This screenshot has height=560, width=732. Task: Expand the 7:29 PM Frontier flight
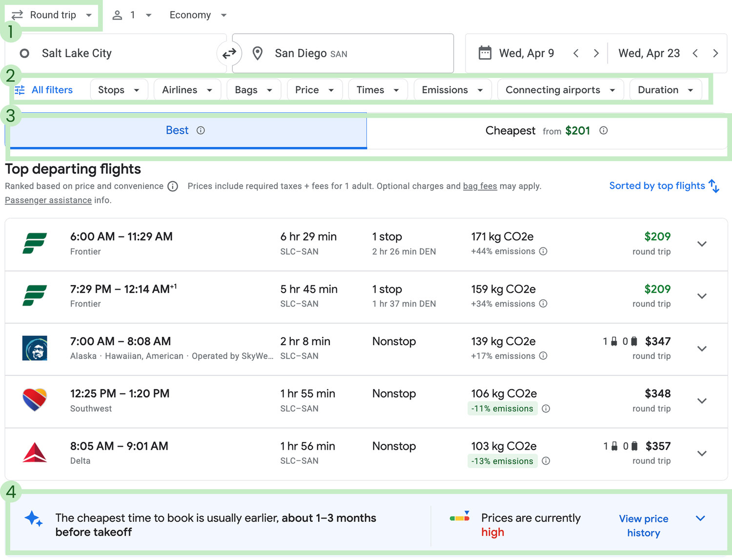point(702,296)
